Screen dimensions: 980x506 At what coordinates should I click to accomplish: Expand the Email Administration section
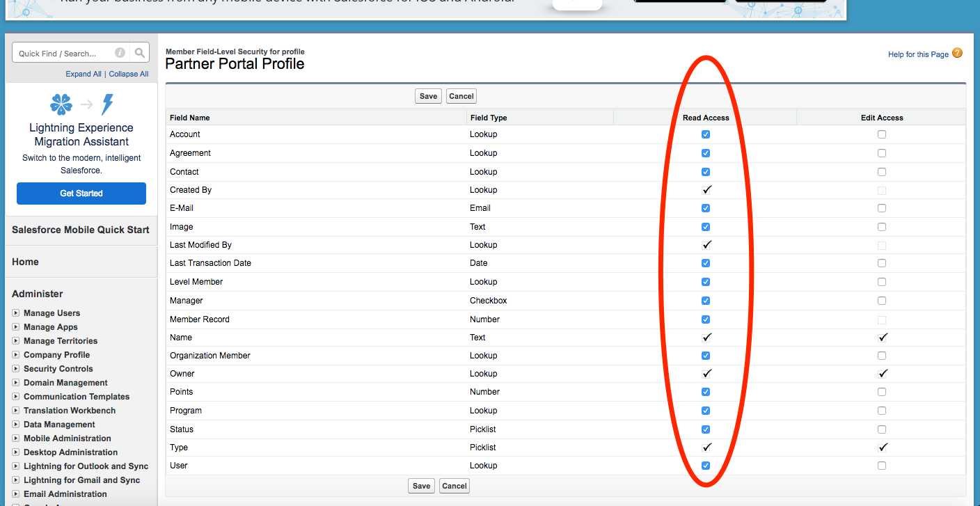tap(16, 494)
